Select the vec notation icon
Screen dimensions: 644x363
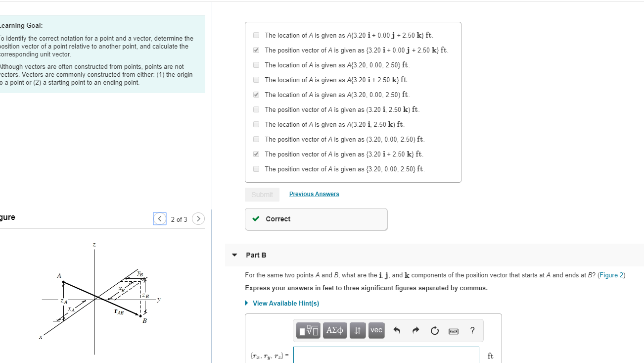coord(376,330)
